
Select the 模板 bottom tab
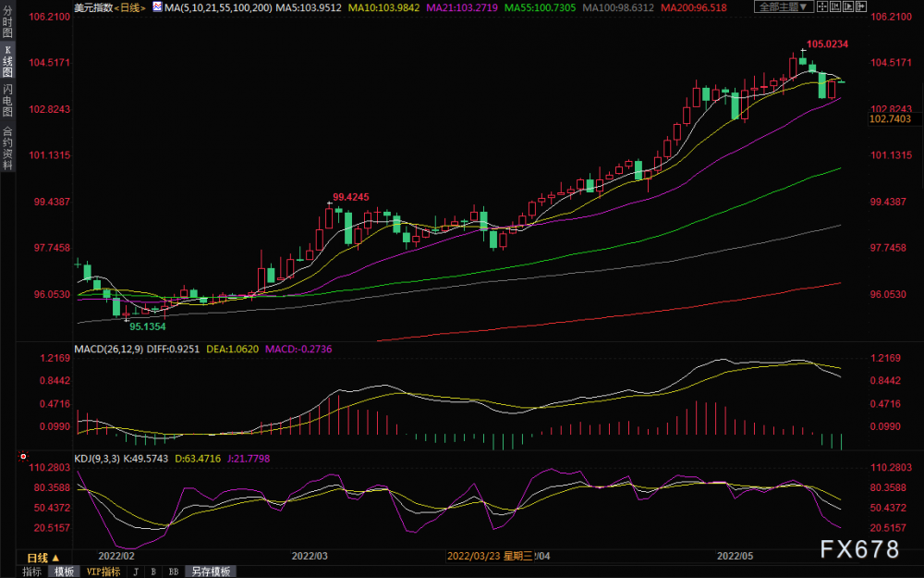click(x=65, y=572)
